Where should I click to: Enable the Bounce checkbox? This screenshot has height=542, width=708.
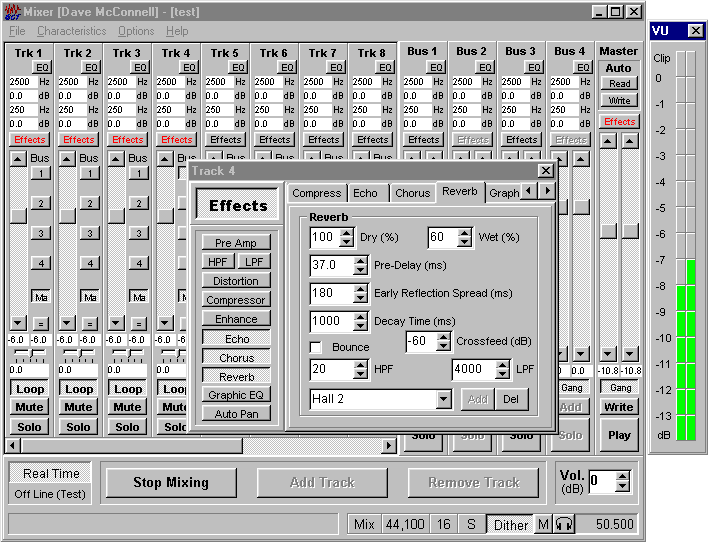tap(316, 347)
